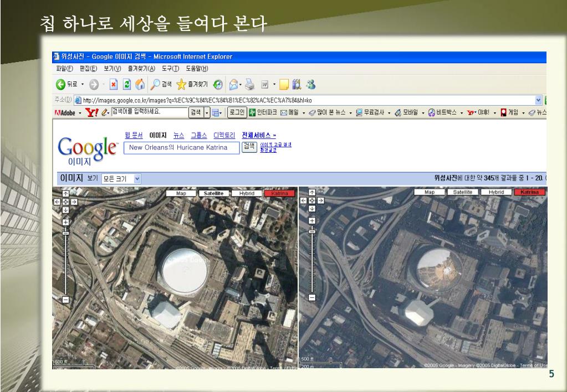Select Satellite view on the left map
The image size is (567, 392).
pyautogui.click(x=214, y=193)
